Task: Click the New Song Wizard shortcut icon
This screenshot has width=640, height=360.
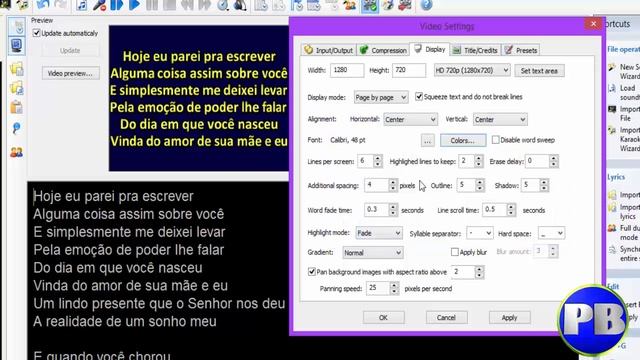Action: click(x=612, y=67)
